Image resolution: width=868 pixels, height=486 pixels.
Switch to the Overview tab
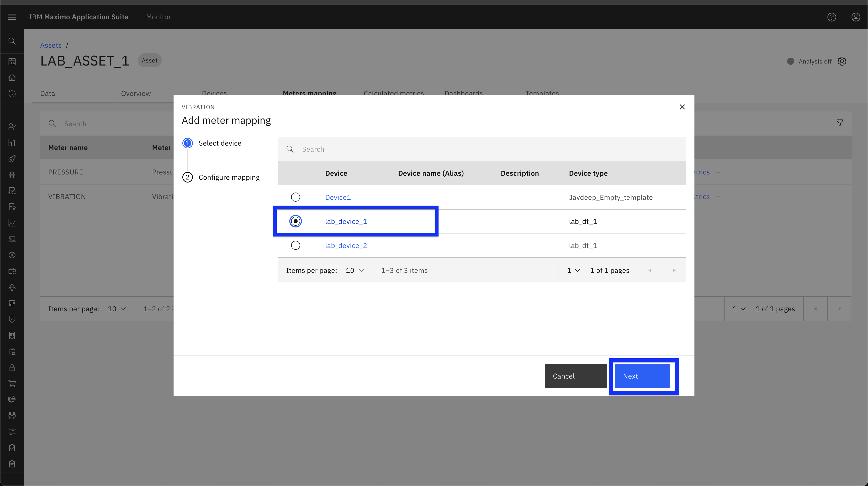coord(136,93)
